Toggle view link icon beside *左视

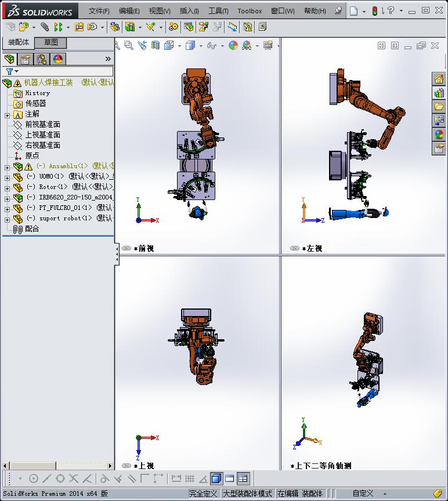pos(295,248)
